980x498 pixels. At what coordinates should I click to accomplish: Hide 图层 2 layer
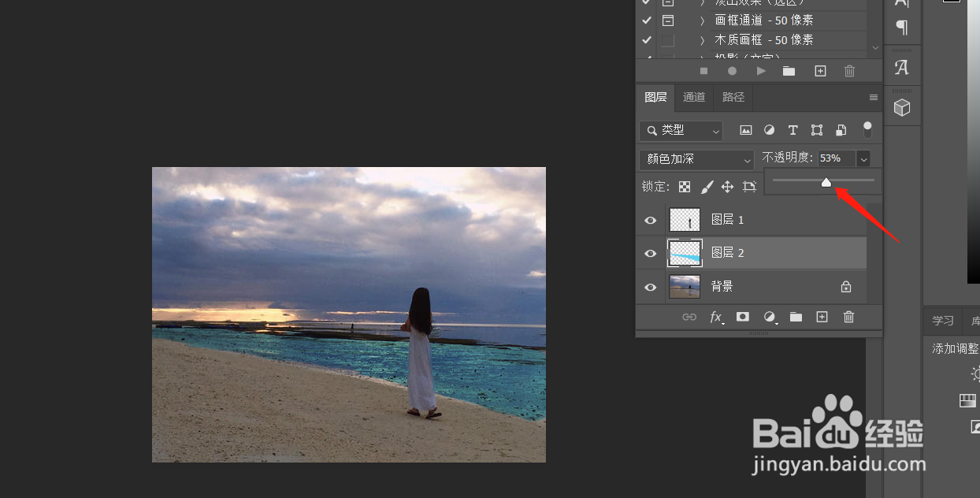pyautogui.click(x=651, y=253)
